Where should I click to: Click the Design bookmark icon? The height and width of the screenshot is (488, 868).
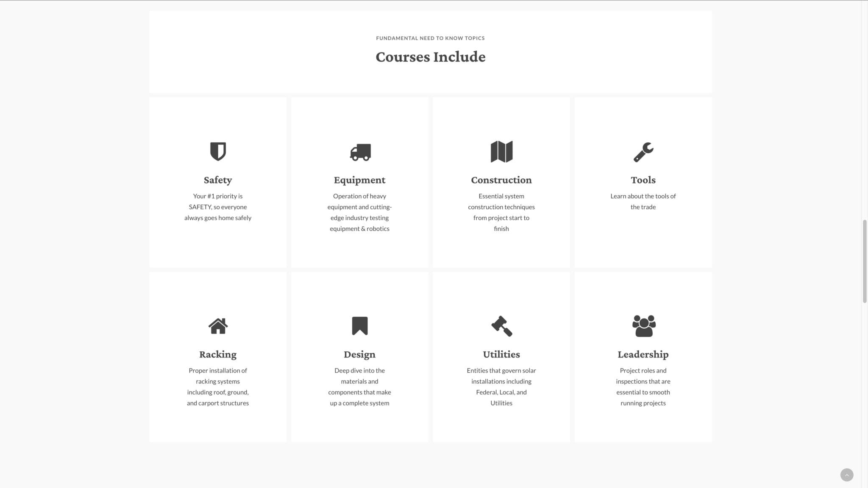(x=359, y=326)
